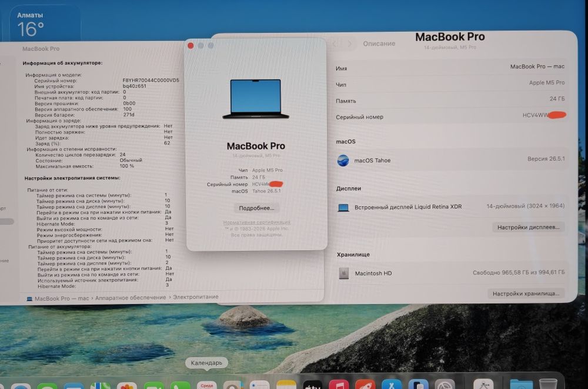588x389 pixels.
Task: Select the Чип row showing Apple M5 Pro in Settings
Action: [450, 84]
